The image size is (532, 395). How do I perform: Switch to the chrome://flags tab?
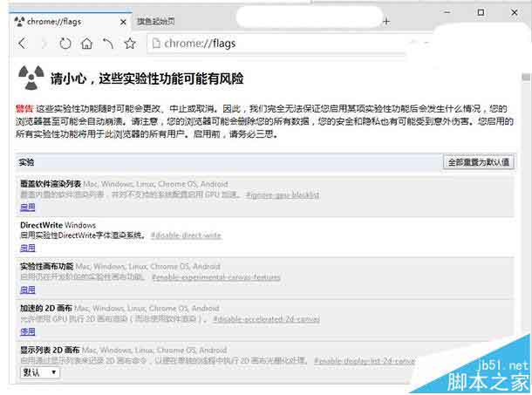tap(71, 22)
